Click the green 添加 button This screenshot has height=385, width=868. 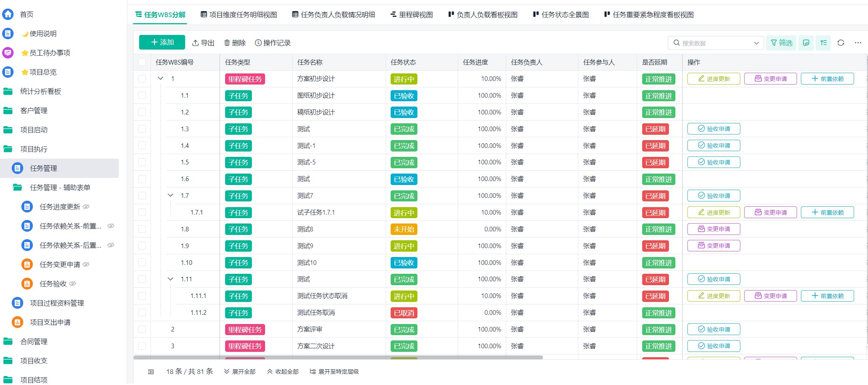[x=162, y=42]
